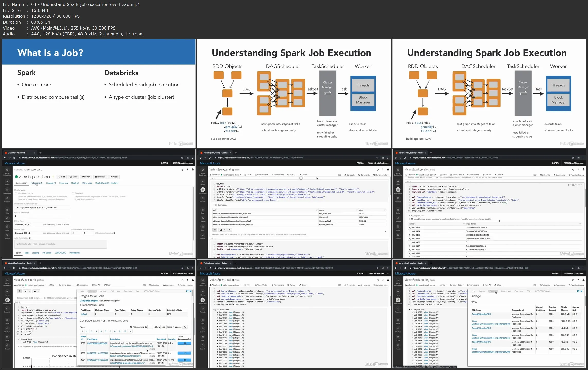
Task: Select the High Concurrency cluster mode radio
Action: point(16,193)
